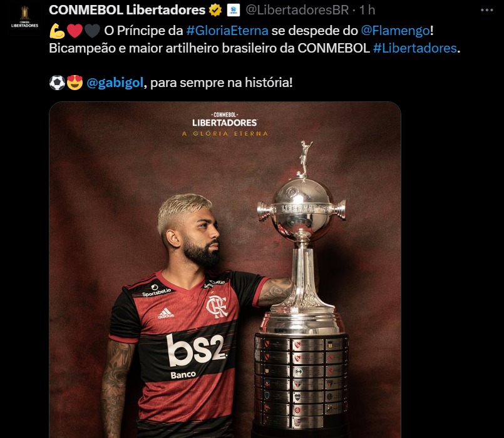The image size is (504, 438).
Task: Click the flexed biceps emoji
Action: 57,31
